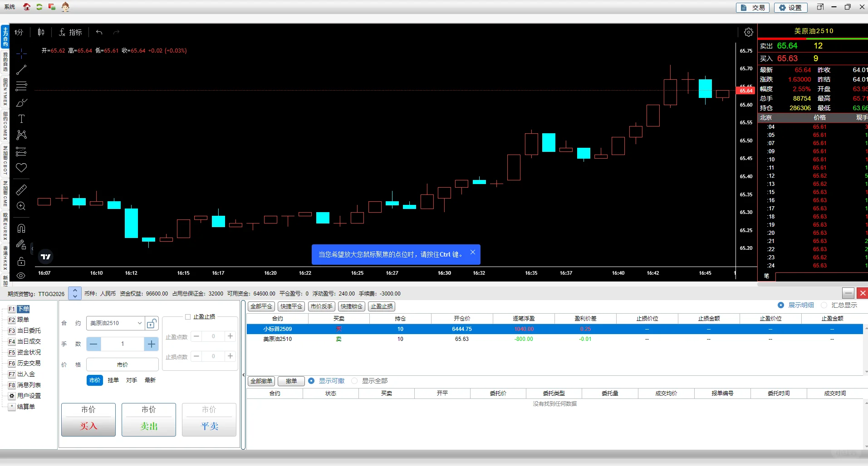The width and height of the screenshot is (868, 466).
Task: Select the 美原油2510 position row
Action: coord(554,339)
